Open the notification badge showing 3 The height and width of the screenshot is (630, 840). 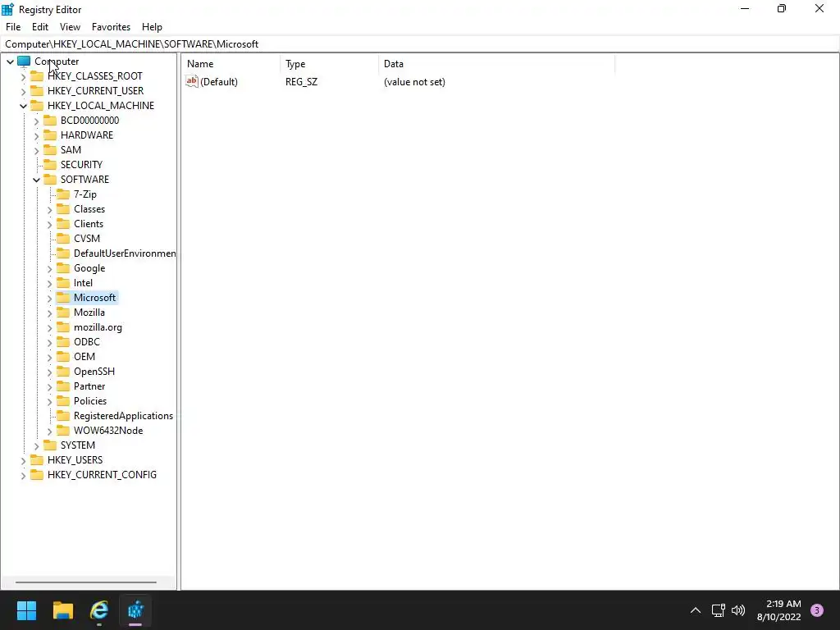tap(817, 610)
